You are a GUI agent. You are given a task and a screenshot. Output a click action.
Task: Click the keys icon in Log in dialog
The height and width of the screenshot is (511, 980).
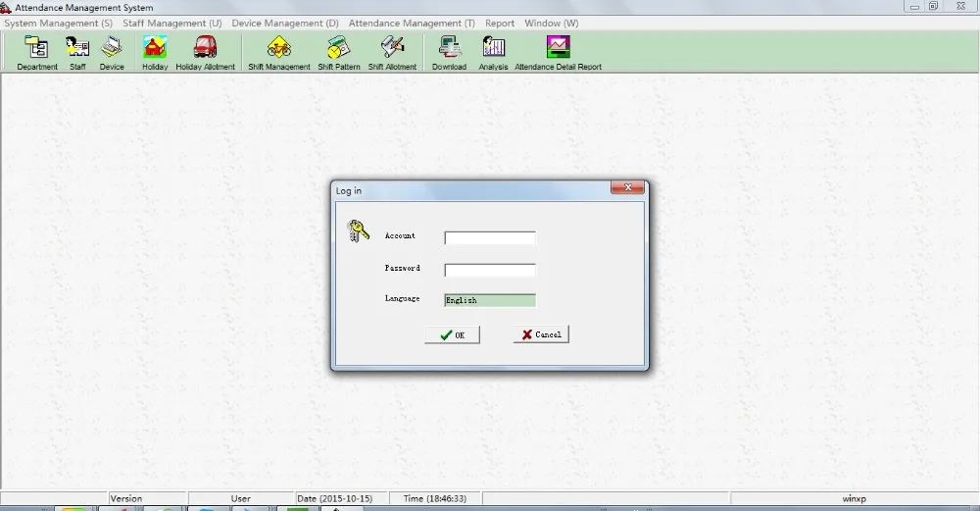[x=358, y=230]
